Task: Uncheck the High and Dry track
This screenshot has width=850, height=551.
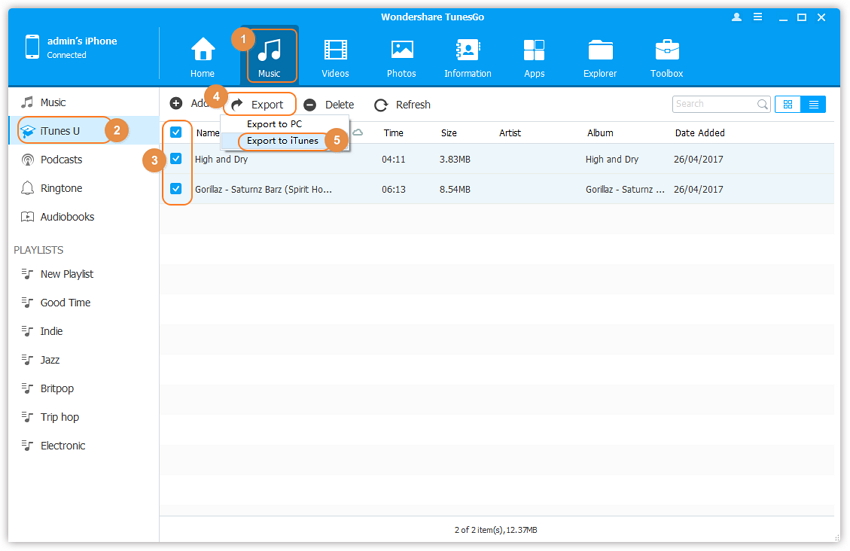Action: (x=176, y=159)
